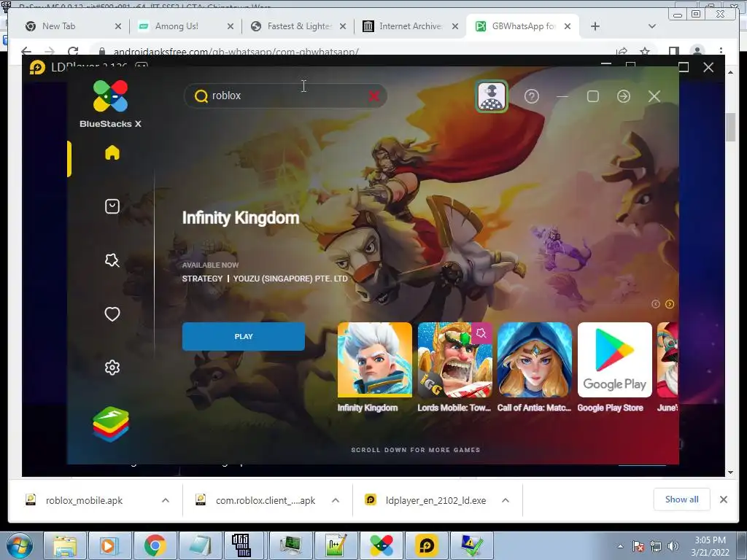Expand options for roblox_mobile.apk download

(166, 500)
